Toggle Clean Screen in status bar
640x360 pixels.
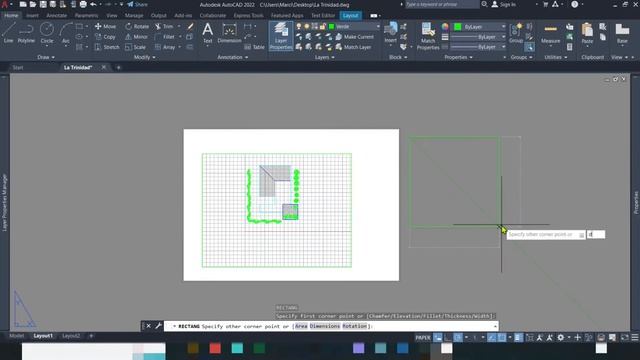(625, 338)
